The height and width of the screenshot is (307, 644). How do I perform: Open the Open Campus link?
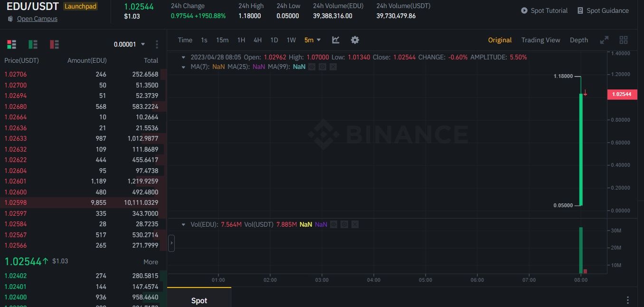37,19
